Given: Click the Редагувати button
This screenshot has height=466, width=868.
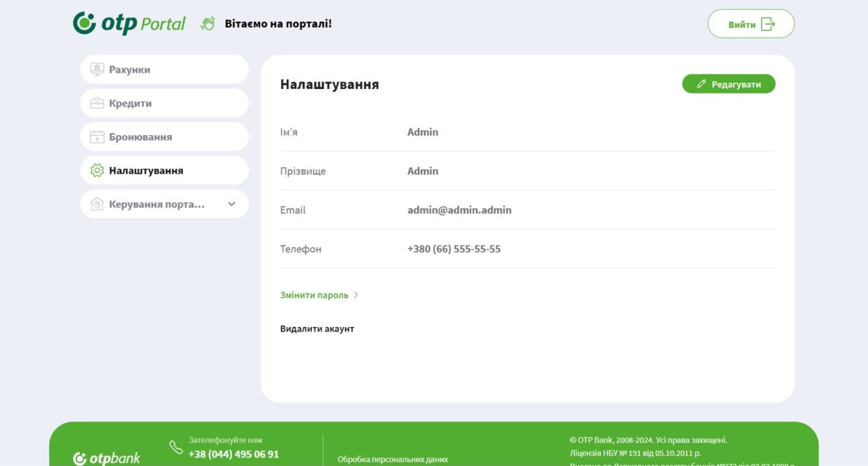Looking at the screenshot, I should [729, 84].
